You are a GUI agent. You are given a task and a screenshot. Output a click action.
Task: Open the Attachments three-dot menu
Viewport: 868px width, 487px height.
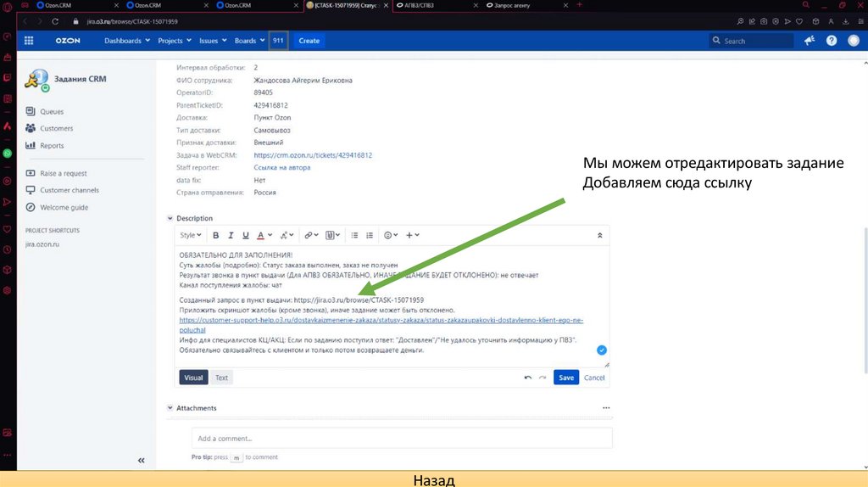tap(606, 408)
